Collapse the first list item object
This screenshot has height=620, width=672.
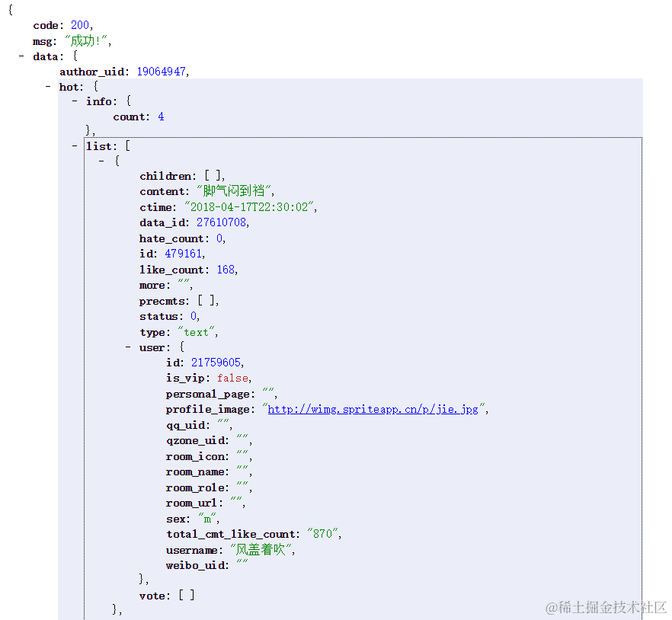(x=101, y=161)
